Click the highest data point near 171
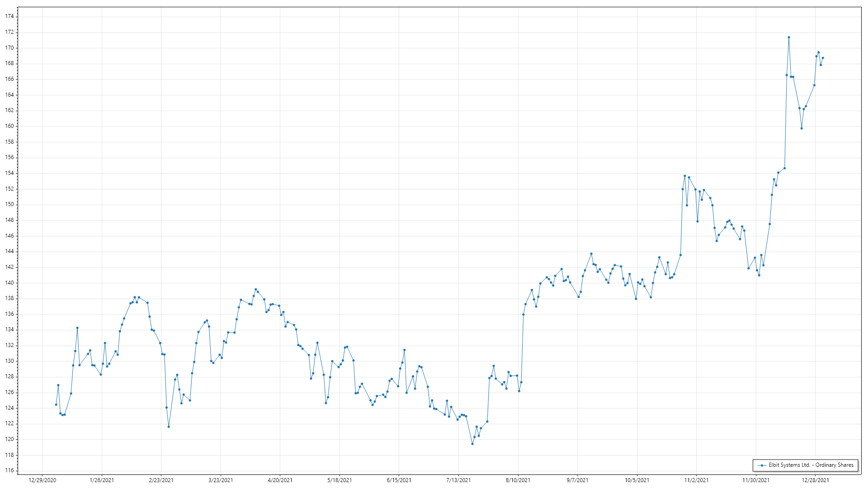Viewport: 868px width, 488px height. click(x=788, y=38)
